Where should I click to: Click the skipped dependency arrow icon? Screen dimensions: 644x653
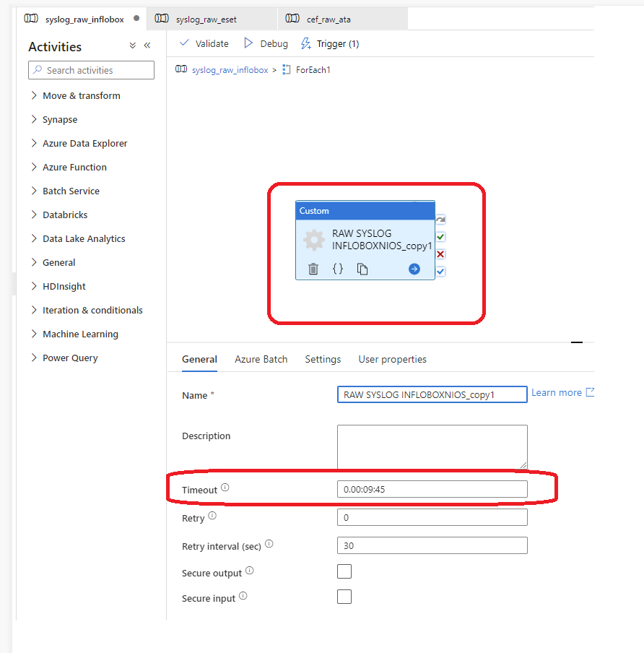[x=440, y=220]
